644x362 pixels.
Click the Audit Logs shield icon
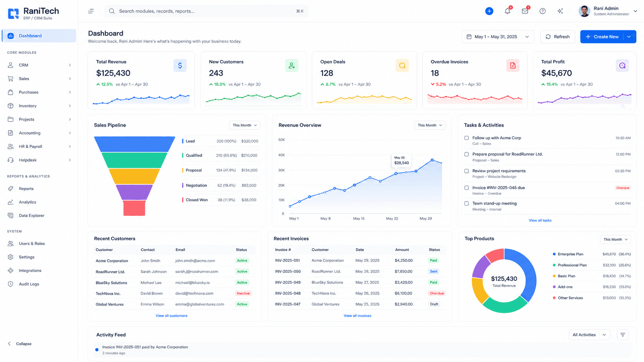tap(11, 284)
